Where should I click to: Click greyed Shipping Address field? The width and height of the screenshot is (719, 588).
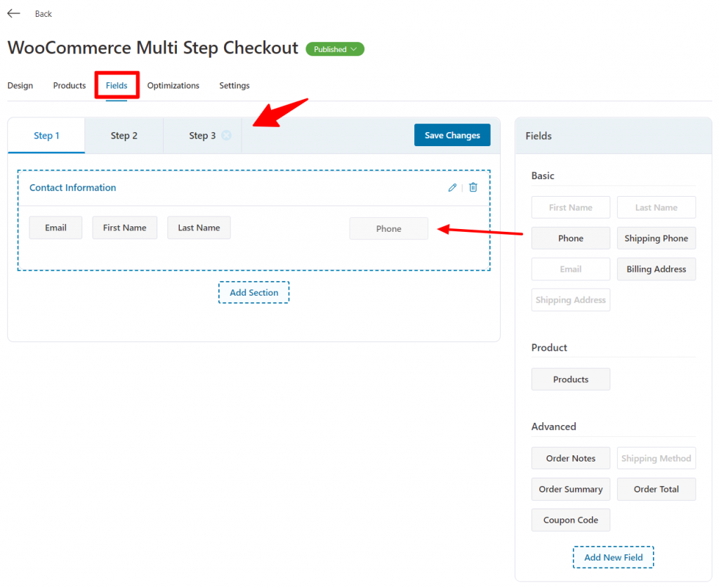pyautogui.click(x=571, y=299)
